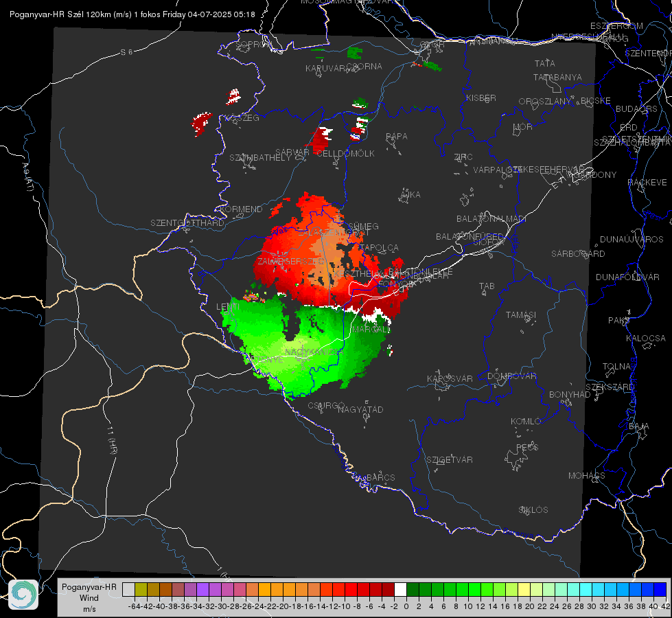Click the AJKA city label
The height and width of the screenshot is (618, 672).
pyautogui.click(x=410, y=194)
